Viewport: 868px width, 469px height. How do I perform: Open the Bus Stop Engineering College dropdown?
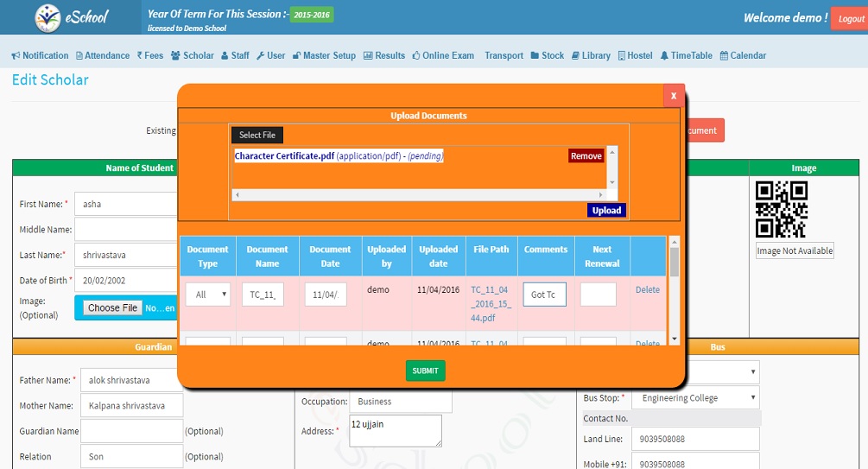tap(695, 398)
